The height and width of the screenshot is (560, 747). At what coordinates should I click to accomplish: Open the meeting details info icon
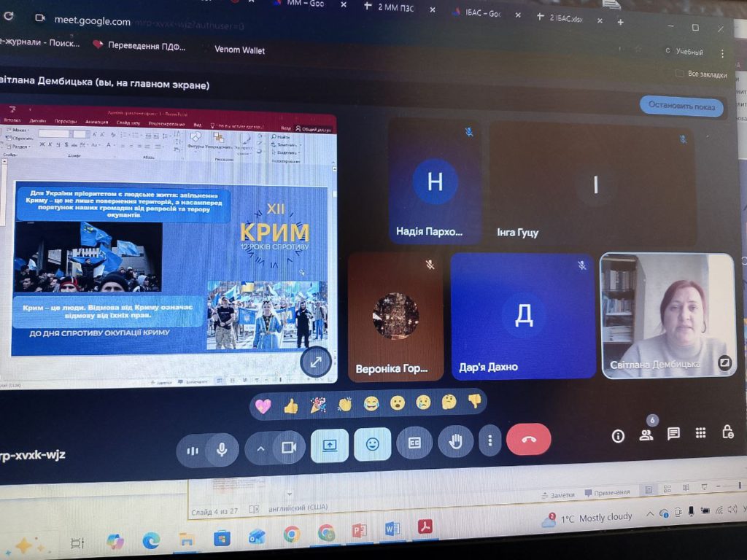pyautogui.click(x=618, y=436)
